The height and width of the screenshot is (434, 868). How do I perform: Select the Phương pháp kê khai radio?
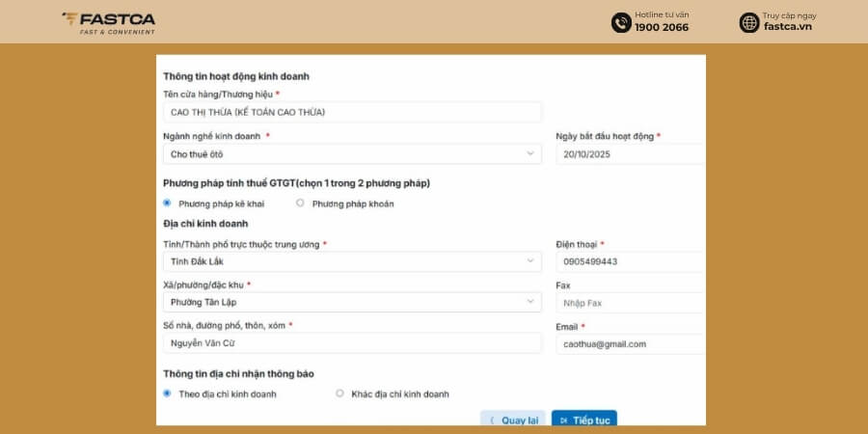click(167, 203)
